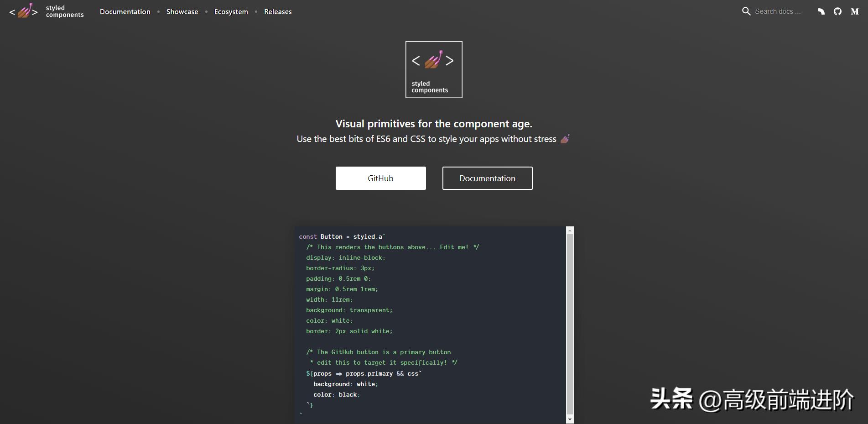
Task: Place cursor on "color: black;" code line
Action: pos(337,394)
